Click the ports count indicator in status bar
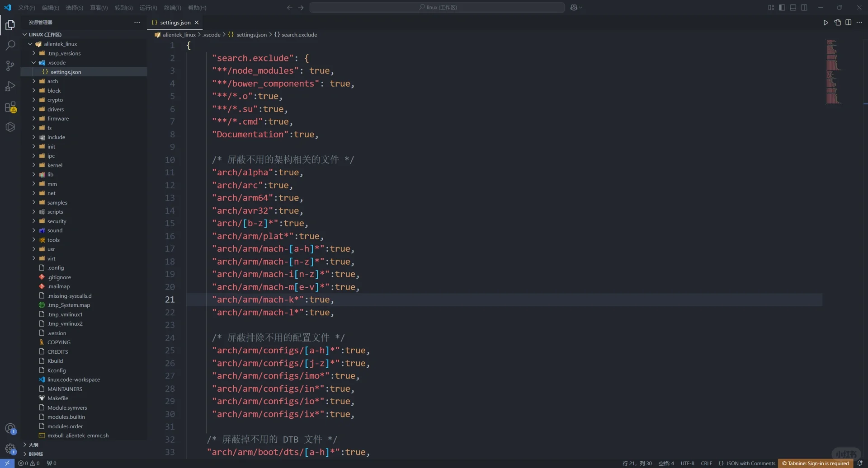 click(x=52, y=463)
